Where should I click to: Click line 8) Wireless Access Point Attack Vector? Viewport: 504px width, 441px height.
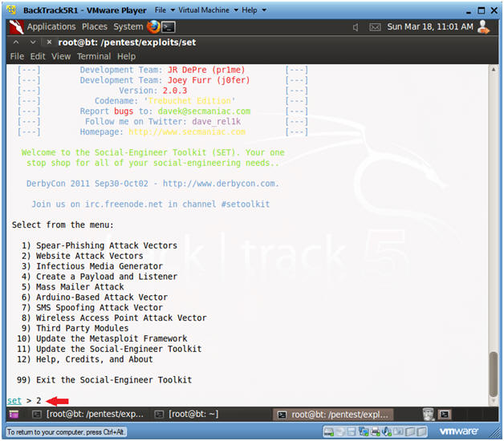pyautogui.click(x=114, y=318)
